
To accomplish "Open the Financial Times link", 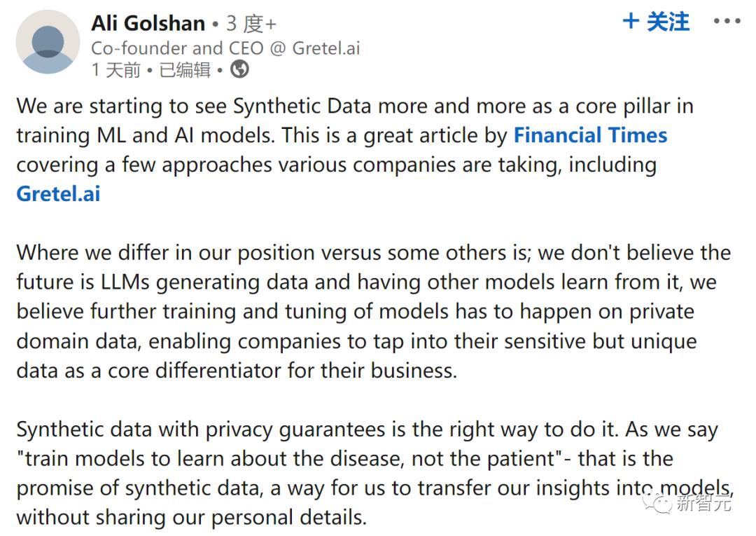I will click(590, 135).
